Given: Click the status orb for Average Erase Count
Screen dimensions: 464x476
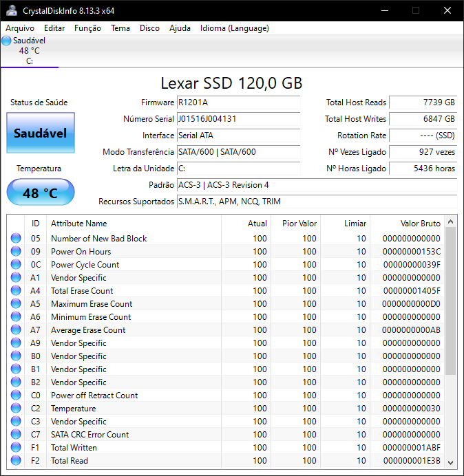Looking at the screenshot, I should (16, 329).
